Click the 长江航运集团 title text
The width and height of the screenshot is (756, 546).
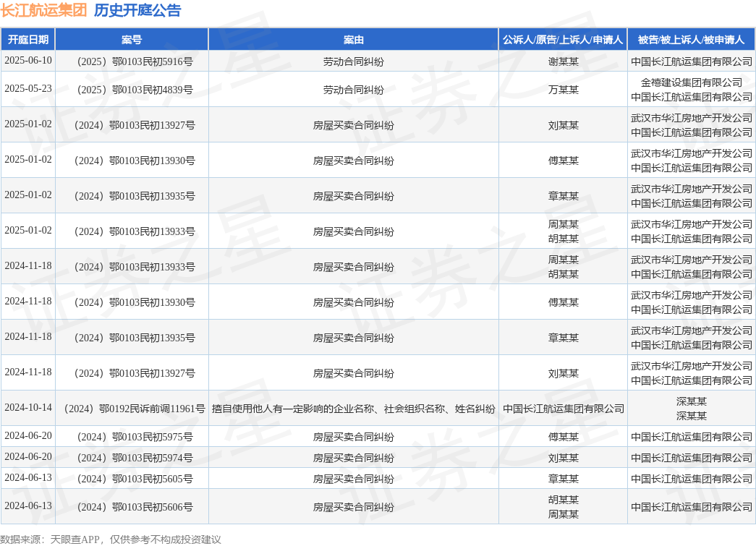pyautogui.click(x=43, y=10)
